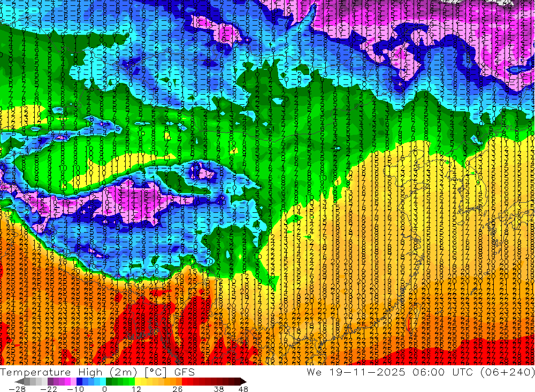The image size is (535, 392).
Task: Click the -10 label on the color scale
Action: click(x=75, y=389)
